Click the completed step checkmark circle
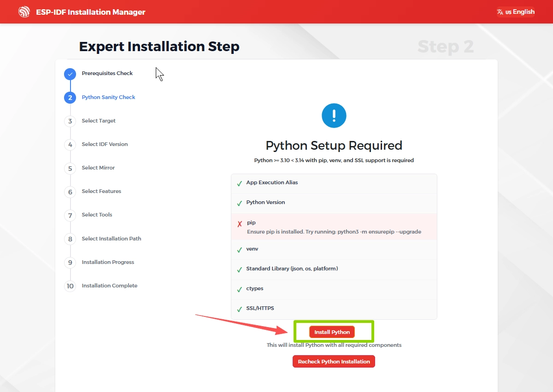Image resolution: width=553 pixels, height=392 pixels. pos(70,74)
